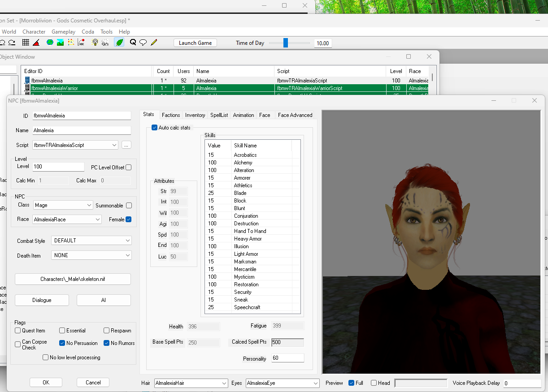Click the skeleton.nif model button
Viewport: 548px width, 392px height.
coord(73,279)
